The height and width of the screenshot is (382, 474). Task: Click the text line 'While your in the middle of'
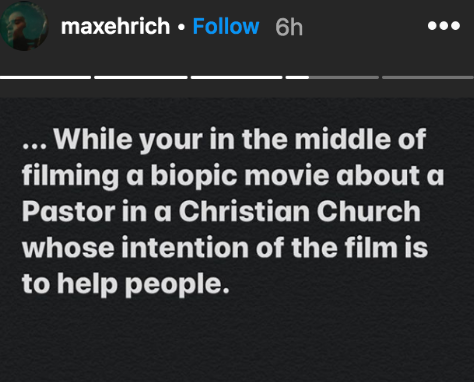pyautogui.click(x=240, y=140)
